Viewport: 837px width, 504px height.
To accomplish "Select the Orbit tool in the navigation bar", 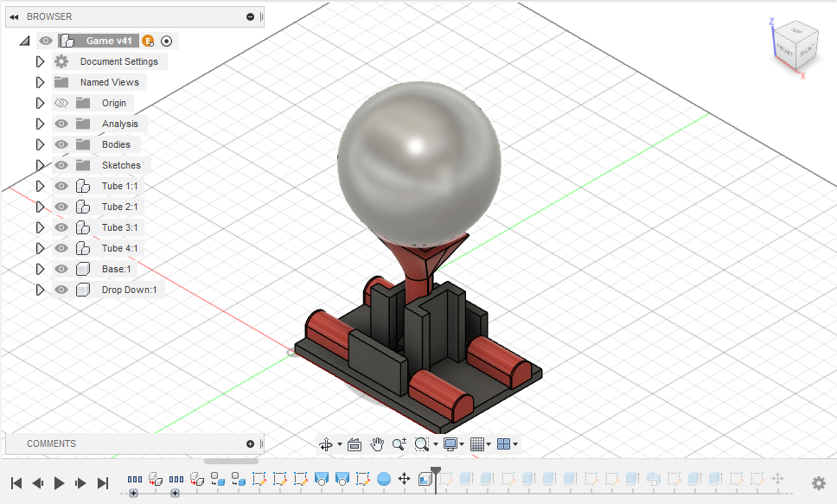I will pyautogui.click(x=327, y=443).
